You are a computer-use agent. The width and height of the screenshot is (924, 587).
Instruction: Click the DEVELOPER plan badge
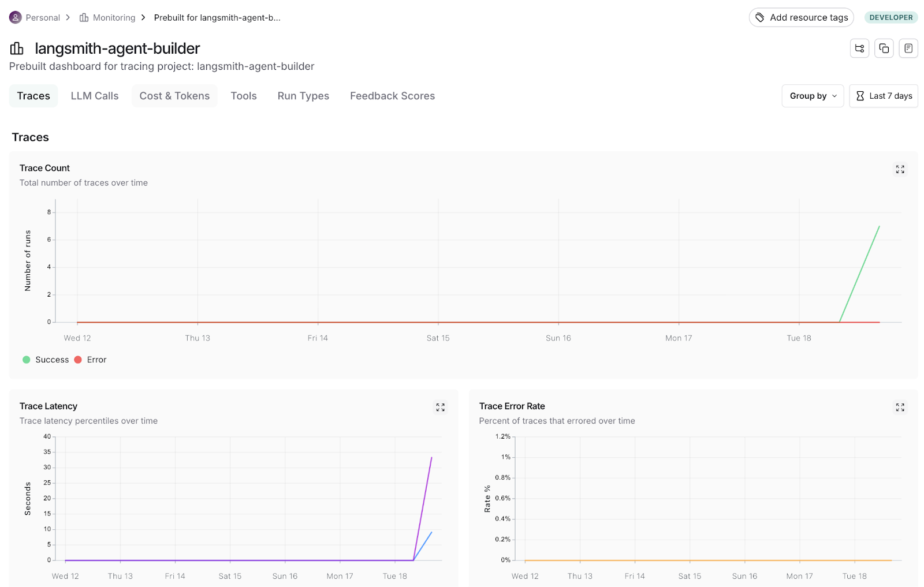pyautogui.click(x=891, y=17)
